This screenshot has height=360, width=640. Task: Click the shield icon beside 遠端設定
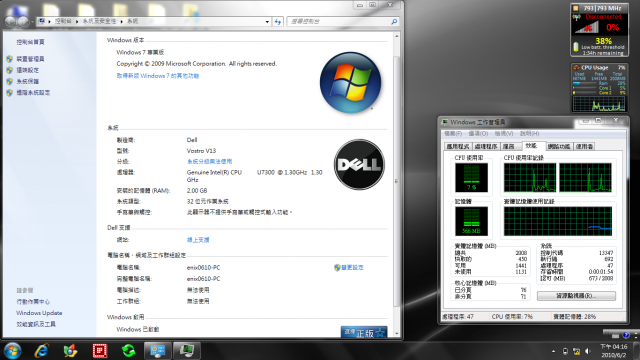pyautogui.click(x=9, y=70)
